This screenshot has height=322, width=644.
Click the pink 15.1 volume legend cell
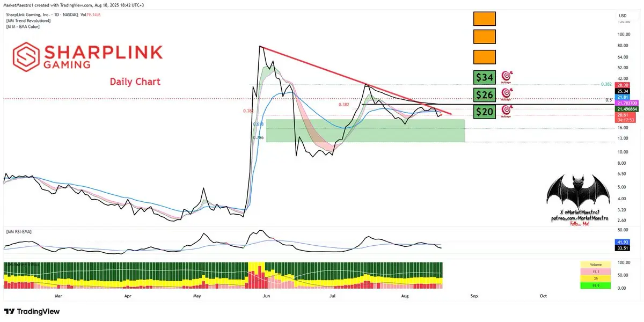[x=596, y=271]
